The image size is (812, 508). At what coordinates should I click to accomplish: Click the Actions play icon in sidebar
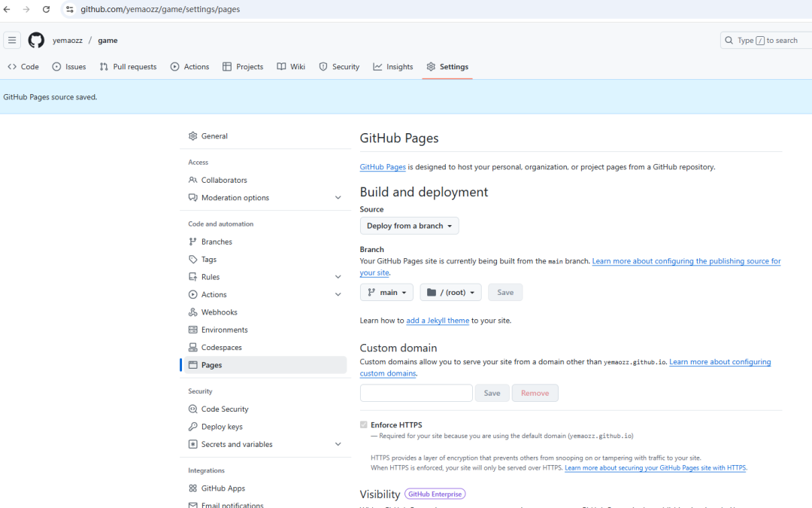pos(192,294)
